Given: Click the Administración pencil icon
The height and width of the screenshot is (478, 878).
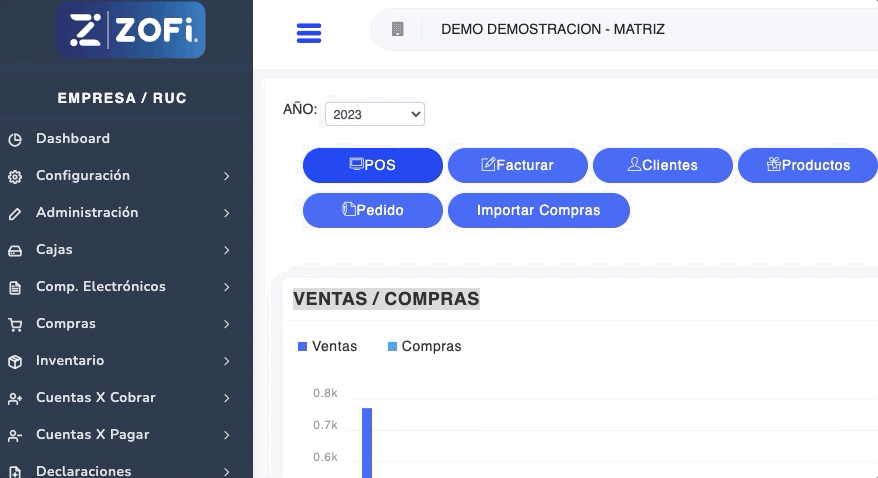Looking at the screenshot, I should tap(15, 213).
